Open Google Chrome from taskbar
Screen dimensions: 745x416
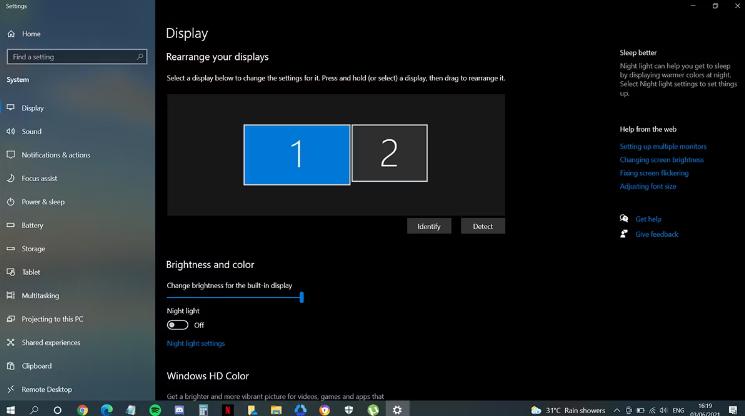coord(83,410)
